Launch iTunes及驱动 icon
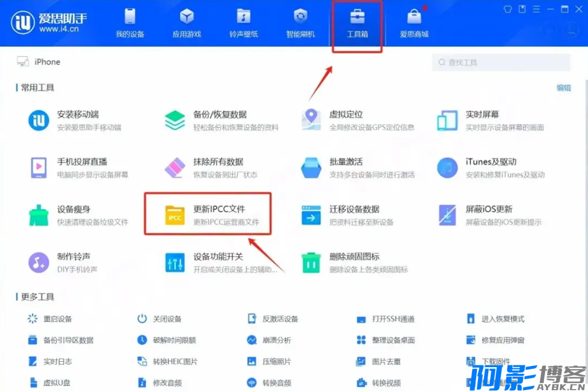The image size is (588, 392). point(447,168)
